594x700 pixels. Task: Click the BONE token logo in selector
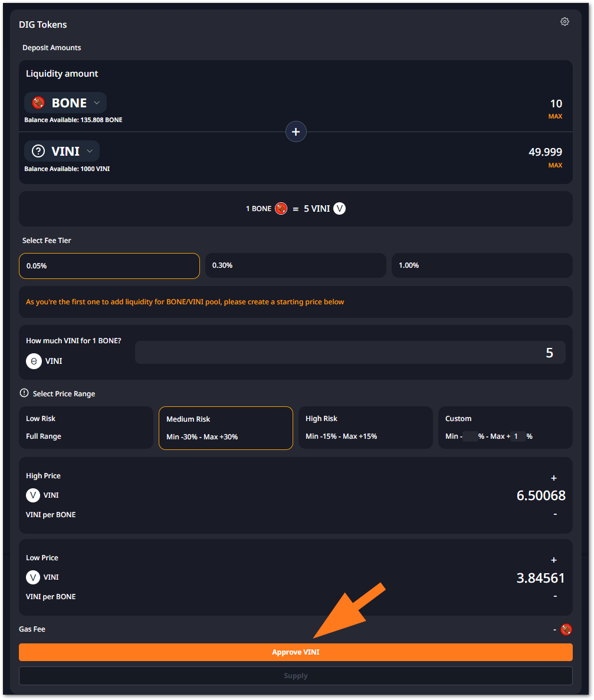(38, 103)
